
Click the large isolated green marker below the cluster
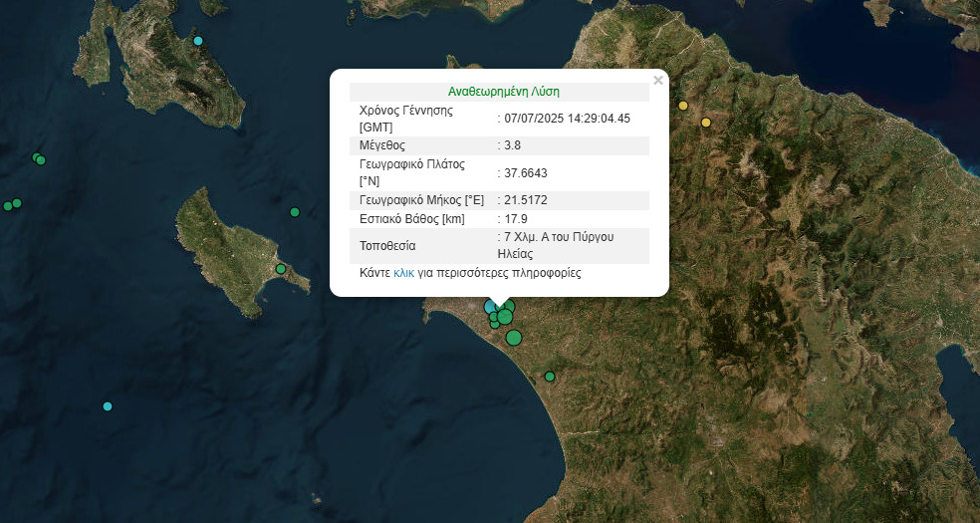click(x=514, y=338)
